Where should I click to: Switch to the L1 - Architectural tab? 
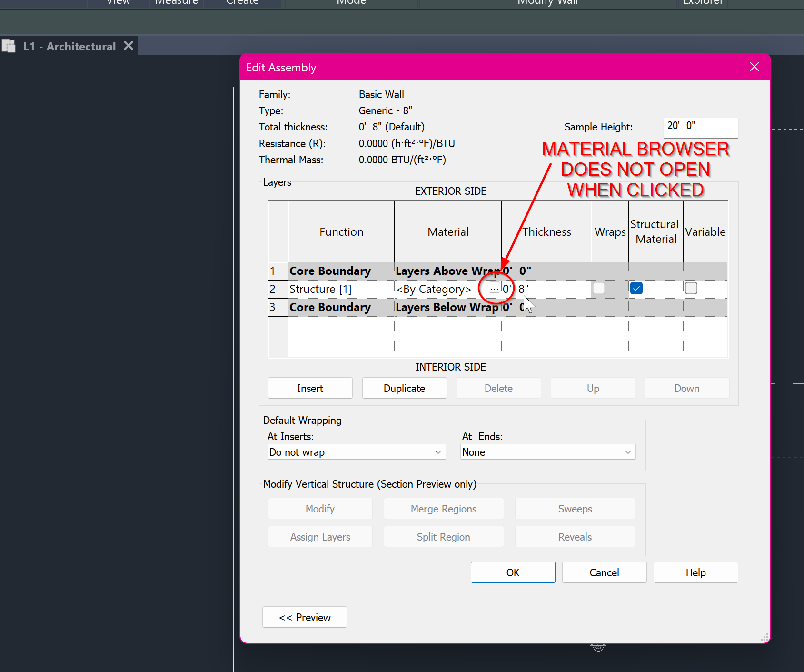pos(69,46)
